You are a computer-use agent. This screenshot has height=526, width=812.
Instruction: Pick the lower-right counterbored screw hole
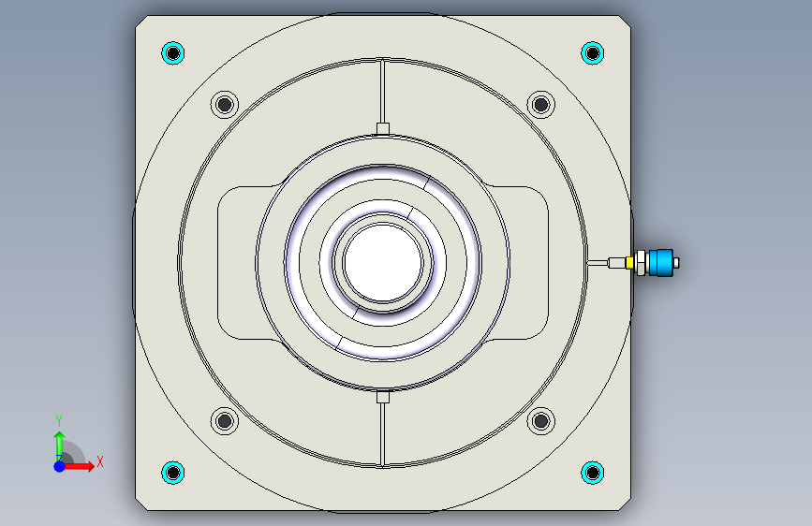541,420
